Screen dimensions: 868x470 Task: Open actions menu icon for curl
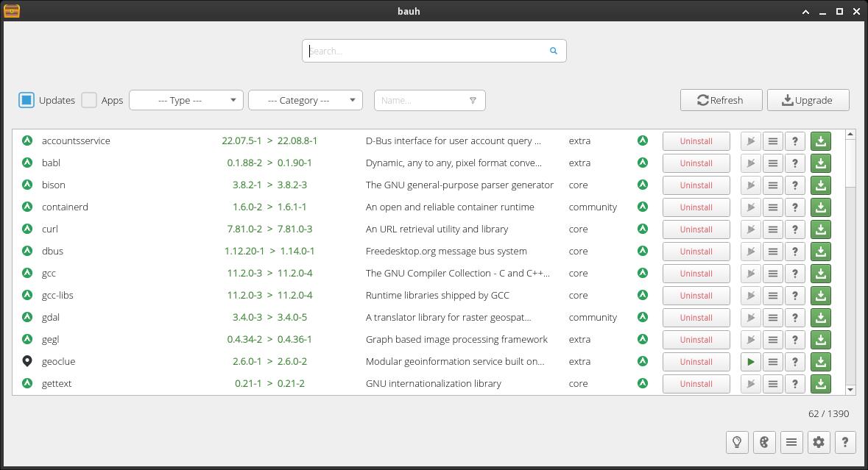pos(773,229)
